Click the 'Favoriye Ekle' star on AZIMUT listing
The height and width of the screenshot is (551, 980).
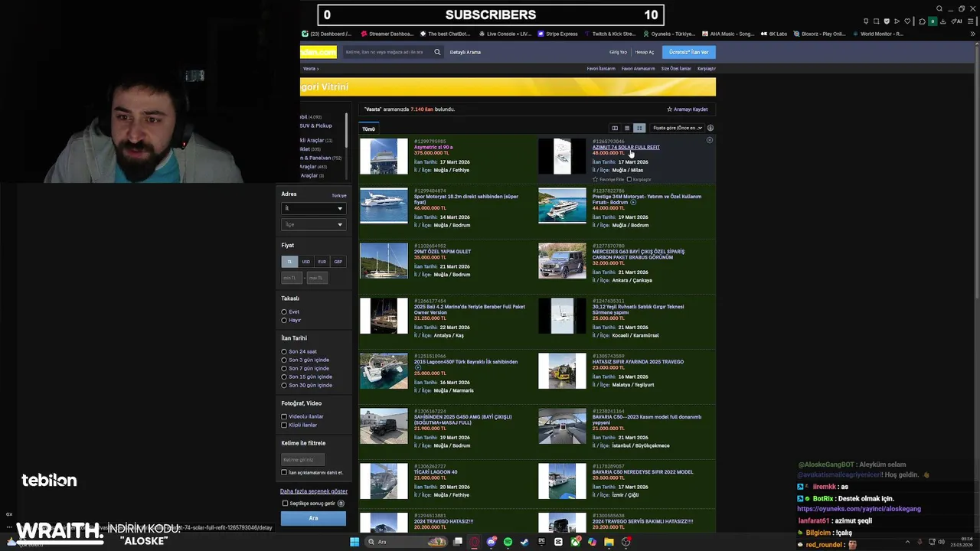(595, 180)
